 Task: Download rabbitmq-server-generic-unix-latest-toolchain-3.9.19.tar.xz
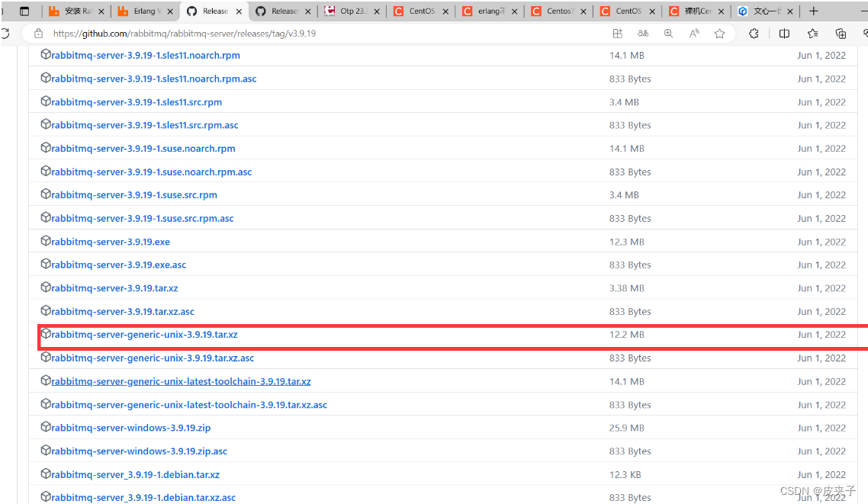tap(181, 381)
